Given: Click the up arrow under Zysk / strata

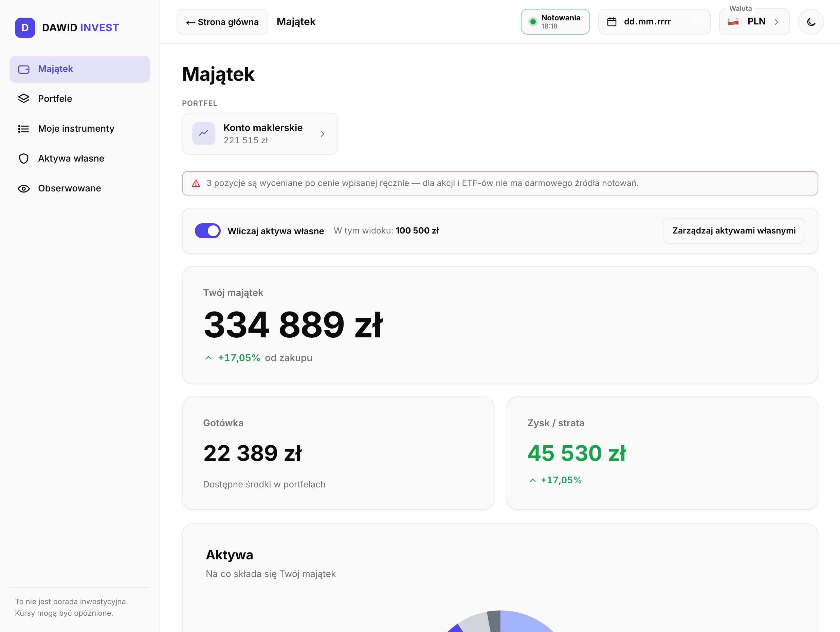Looking at the screenshot, I should tap(533, 481).
